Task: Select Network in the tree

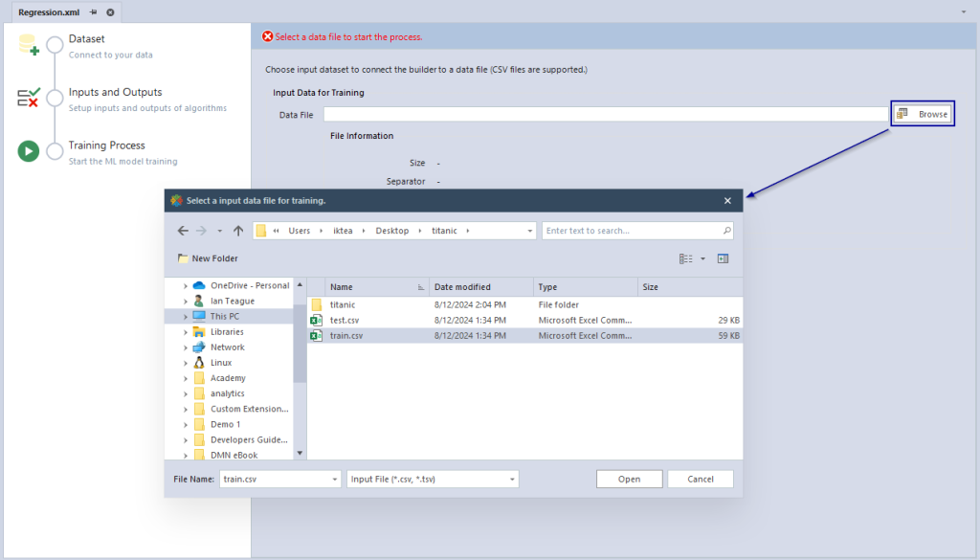Action: pyautogui.click(x=228, y=347)
